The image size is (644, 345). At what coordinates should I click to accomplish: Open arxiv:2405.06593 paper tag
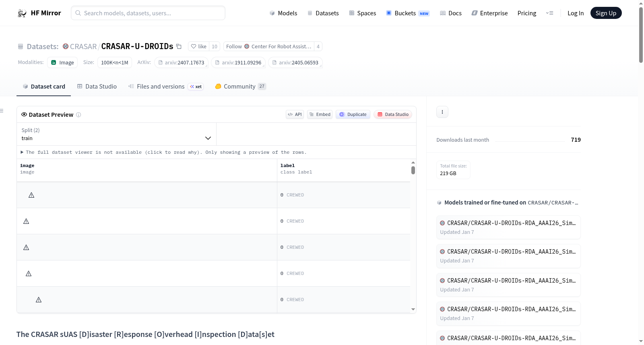(x=295, y=62)
